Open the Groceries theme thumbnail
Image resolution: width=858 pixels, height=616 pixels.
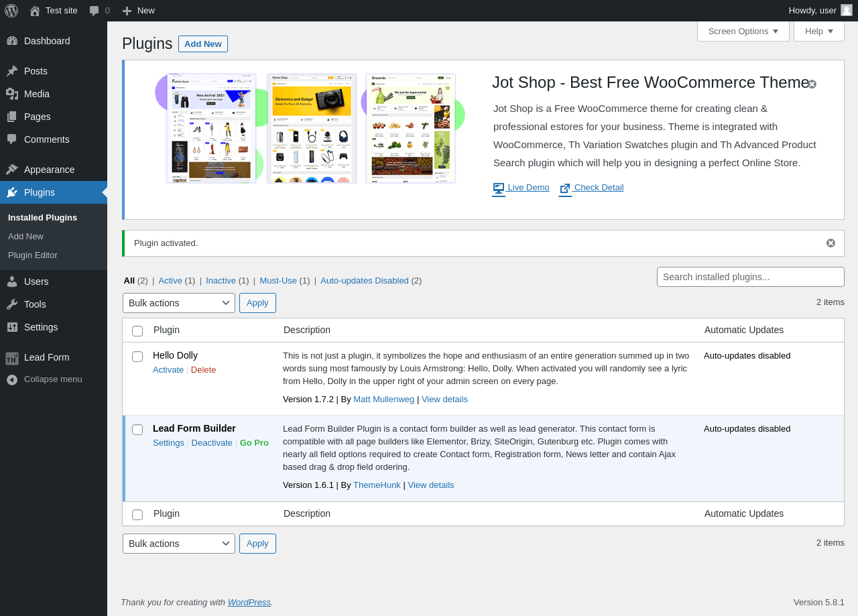coord(411,128)
